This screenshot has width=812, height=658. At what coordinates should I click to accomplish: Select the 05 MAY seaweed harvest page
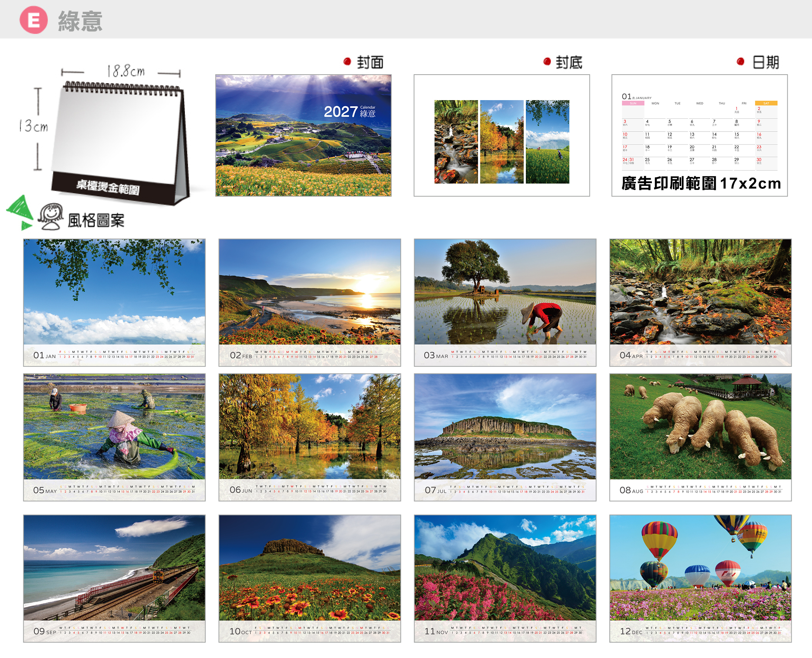tap(114, 437)
